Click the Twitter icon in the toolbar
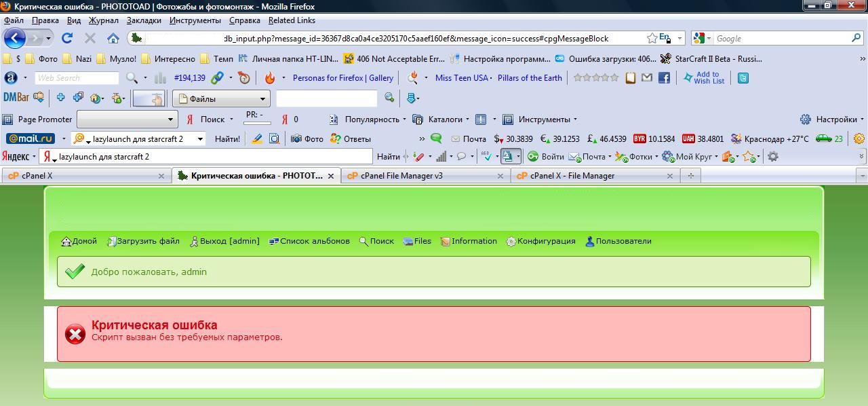Viewport: 868px width, 406px height. (743, 78)
